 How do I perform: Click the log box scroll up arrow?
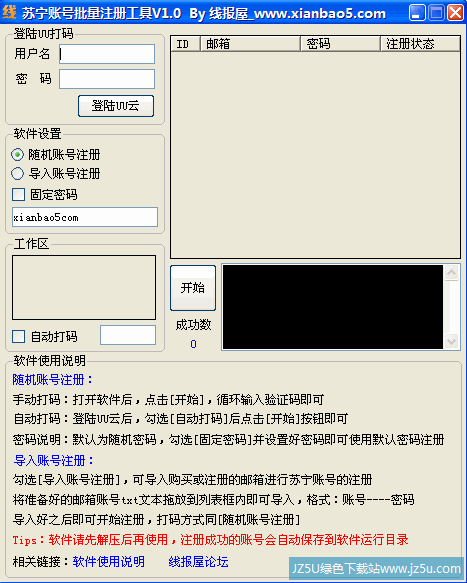click(451, 273)
